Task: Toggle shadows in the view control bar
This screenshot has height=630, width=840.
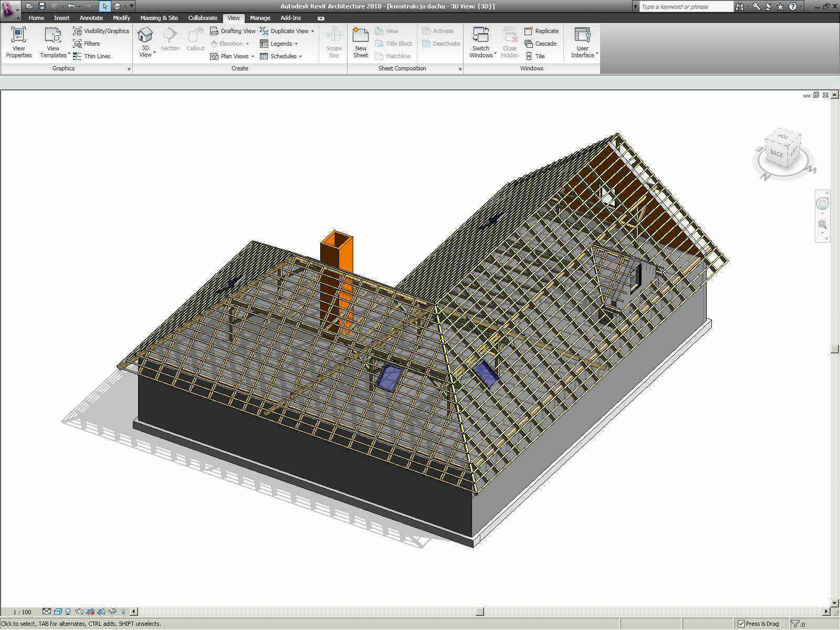Action: coord(68,612)
